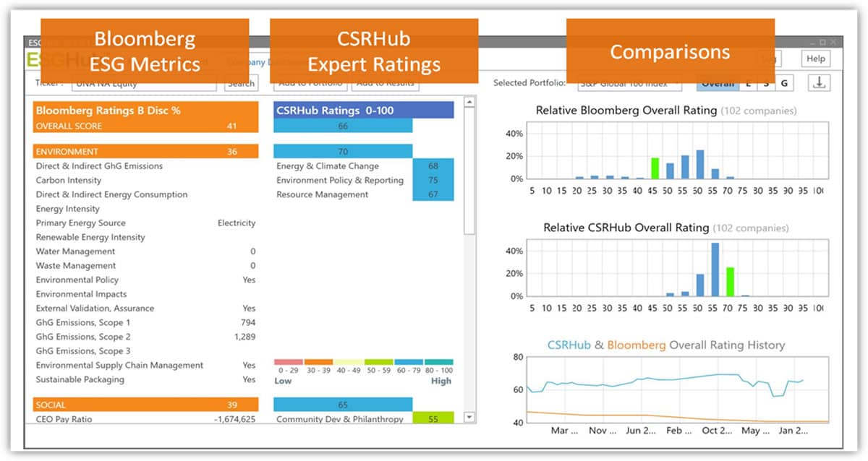Open the Selected Portfolio dropdown
868x461 pixels.
(x=629, y=84)
